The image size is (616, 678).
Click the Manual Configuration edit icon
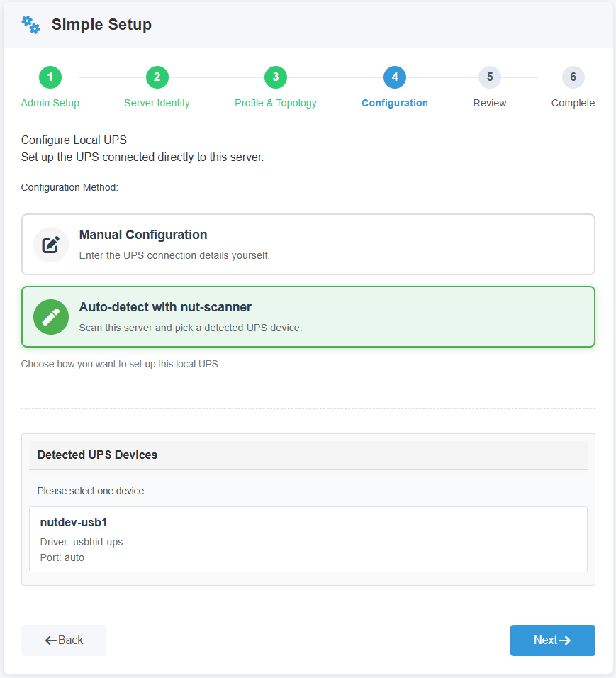point(50,245)
